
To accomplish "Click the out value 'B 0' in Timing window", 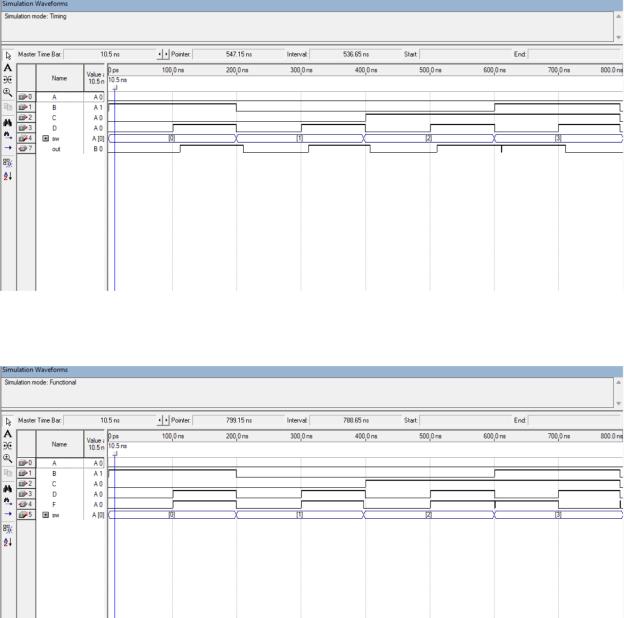I will tap(98, 149).
